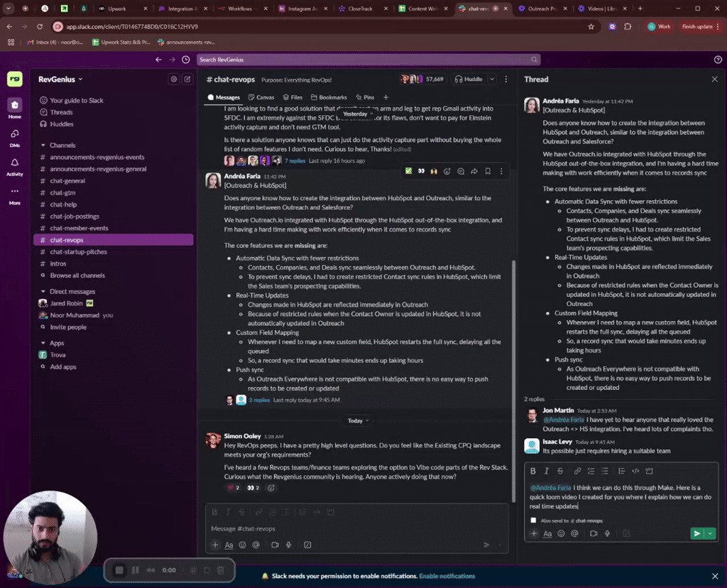This screenshot has width=727, height=588.
Task: Open the '2 replies' thread link
Action: 259,400
